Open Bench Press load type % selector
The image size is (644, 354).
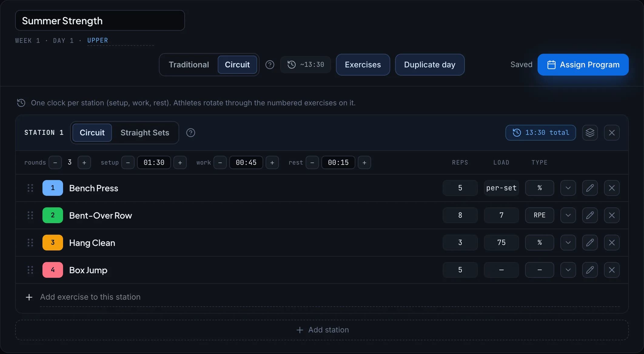(x=540, y=188)
